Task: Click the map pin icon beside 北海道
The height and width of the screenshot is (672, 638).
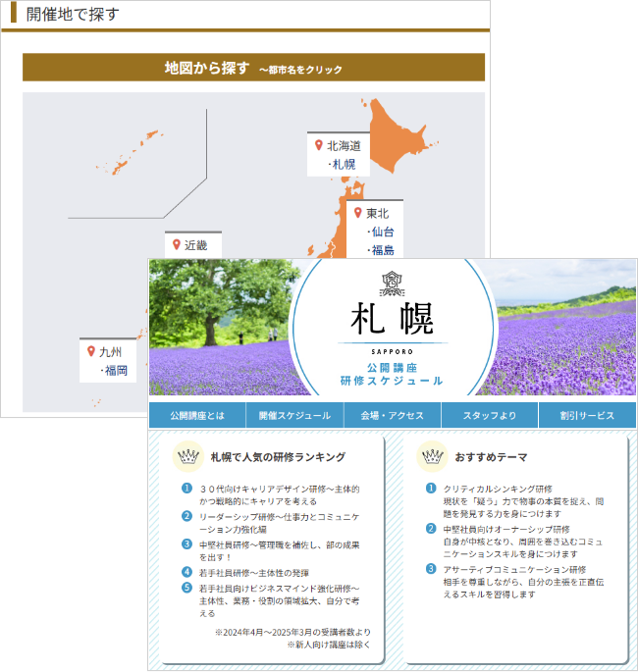Action: [318, 145]
